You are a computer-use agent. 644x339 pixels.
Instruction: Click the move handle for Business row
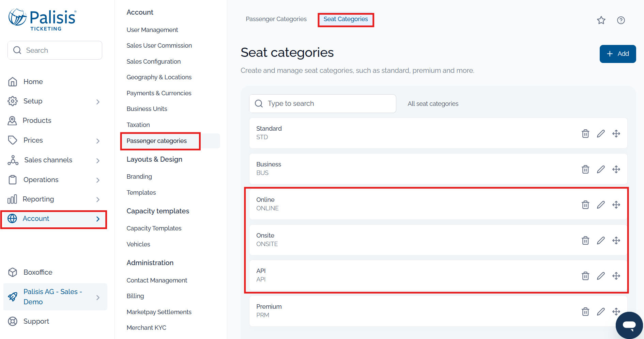pos(616,169)
